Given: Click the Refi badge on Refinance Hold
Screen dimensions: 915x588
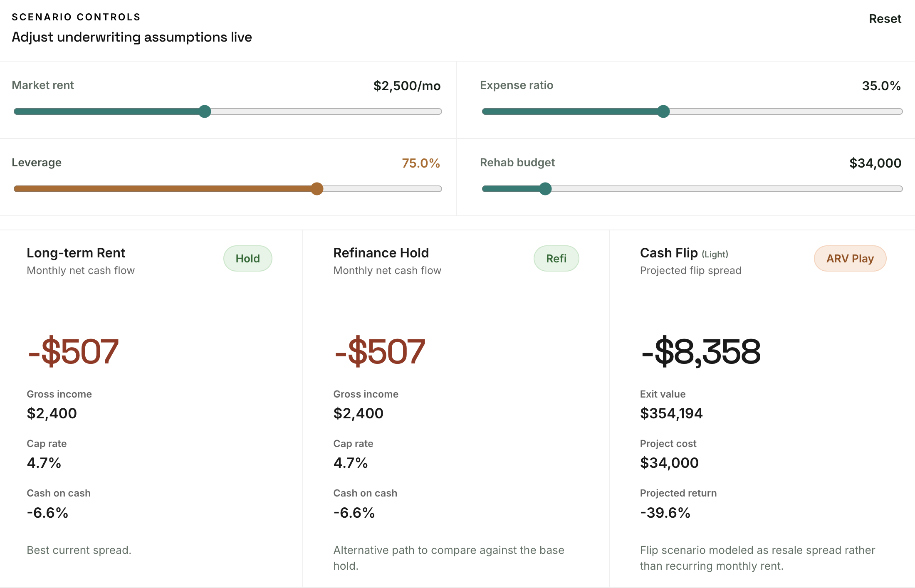Looking at the screenshot, I should pyautogui.click(x=556, y=258).
